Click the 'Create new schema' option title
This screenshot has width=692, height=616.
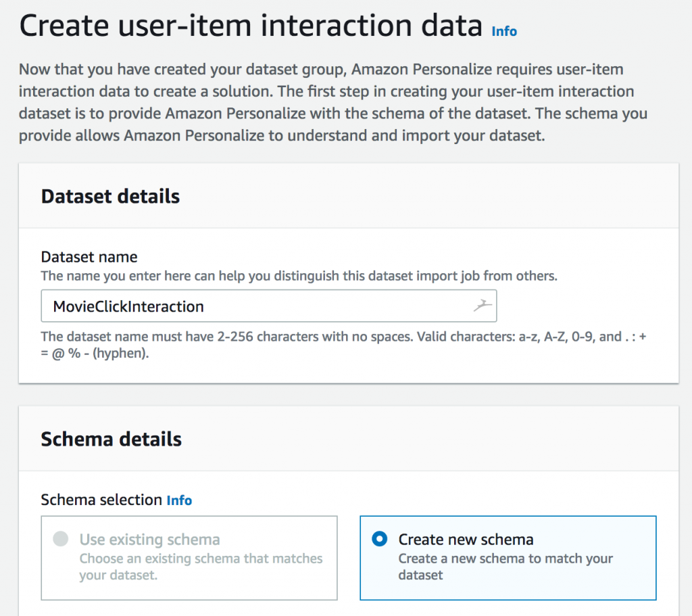tap(466, 540)
